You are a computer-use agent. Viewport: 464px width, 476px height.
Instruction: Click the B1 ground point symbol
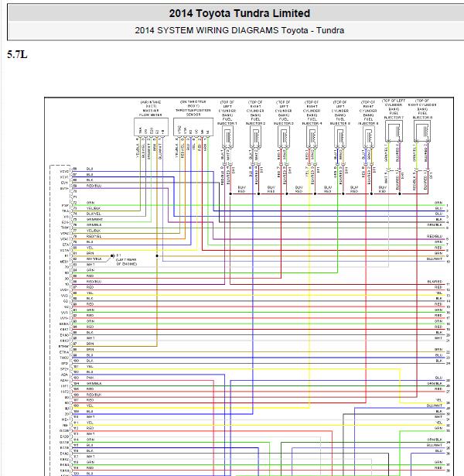pos(112,256)
